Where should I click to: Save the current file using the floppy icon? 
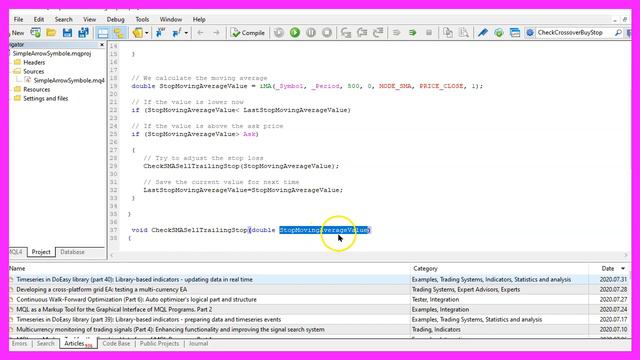coord(67,33)
